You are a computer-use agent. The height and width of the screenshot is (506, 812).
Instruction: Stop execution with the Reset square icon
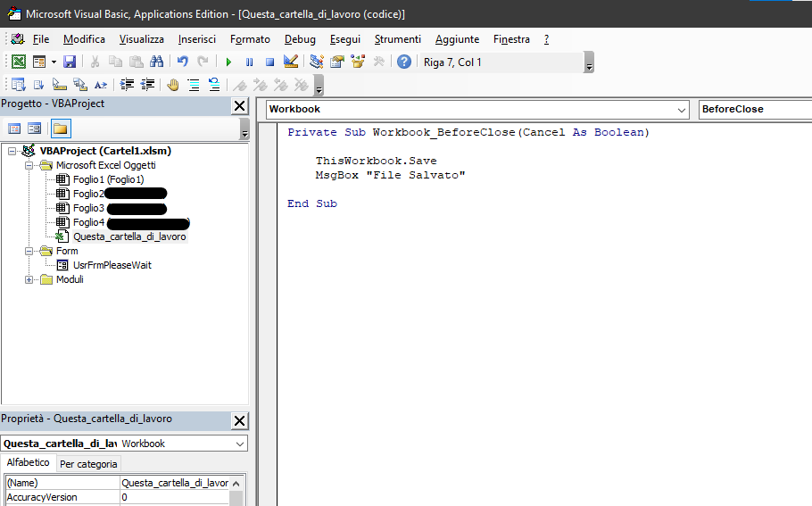[x=269, y=62]
